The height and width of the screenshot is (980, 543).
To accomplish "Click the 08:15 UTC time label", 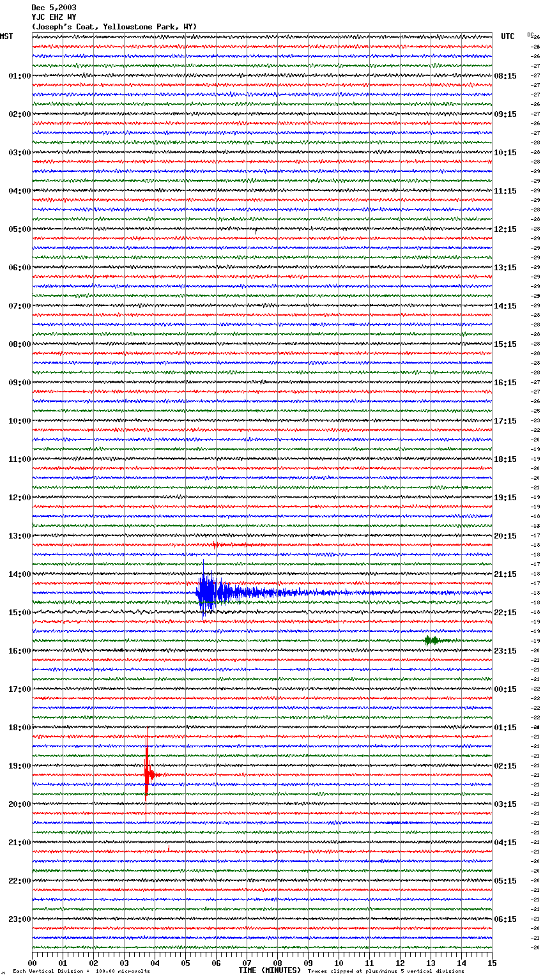I will point(505,76).
